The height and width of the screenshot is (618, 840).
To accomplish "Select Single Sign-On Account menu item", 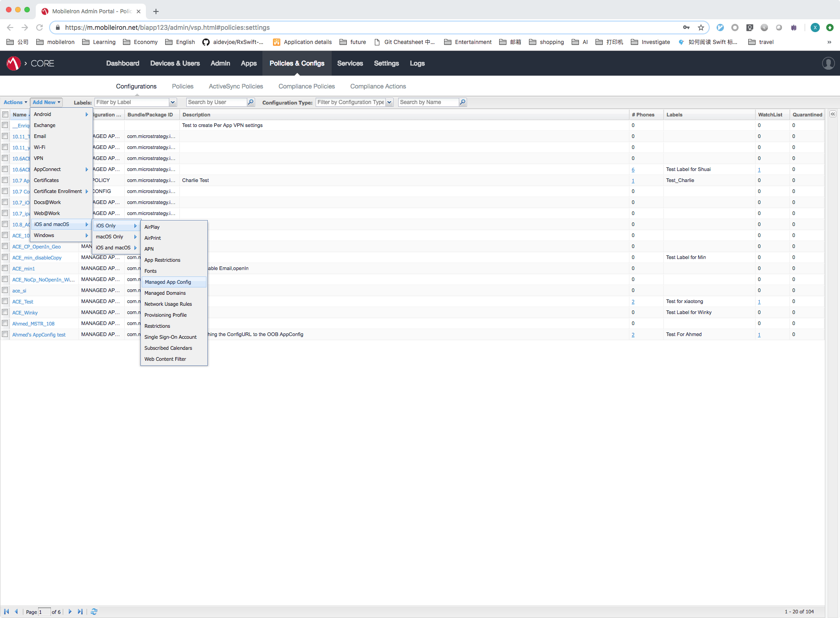I will pyautogui.click(x=174, y=337).
